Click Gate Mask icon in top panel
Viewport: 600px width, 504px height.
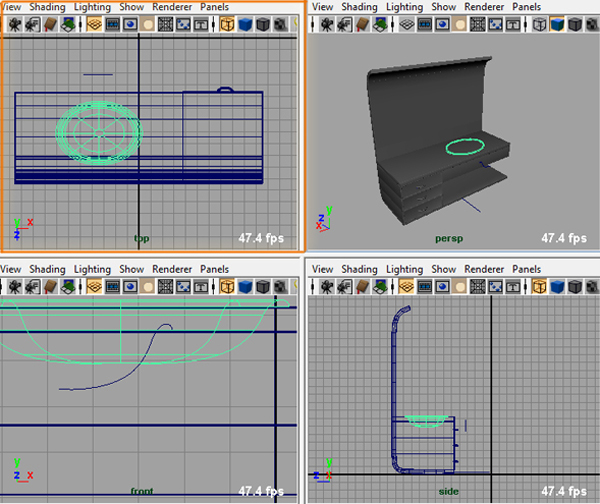pyautogui.click(x=148, y=24)
